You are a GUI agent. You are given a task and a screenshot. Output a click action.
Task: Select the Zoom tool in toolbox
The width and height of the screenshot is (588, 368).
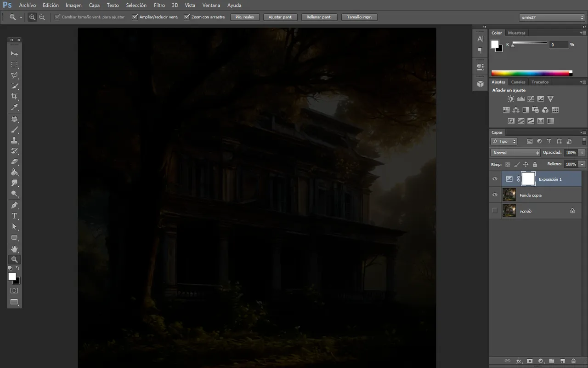14,259
